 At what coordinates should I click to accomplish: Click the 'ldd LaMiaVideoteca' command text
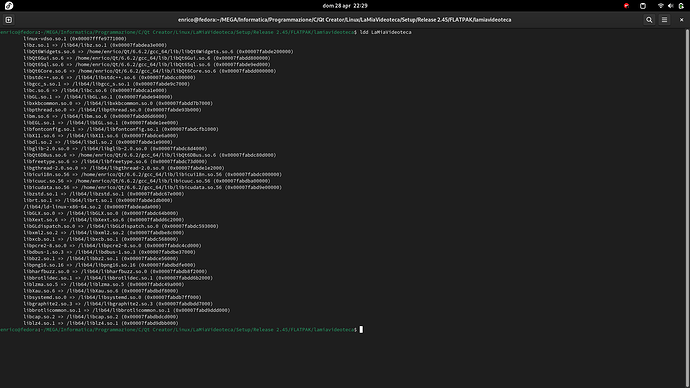(385, 32)
